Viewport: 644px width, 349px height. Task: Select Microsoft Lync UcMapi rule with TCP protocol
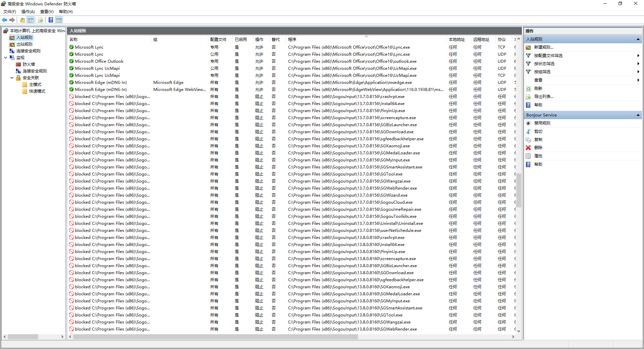point(292,76)
